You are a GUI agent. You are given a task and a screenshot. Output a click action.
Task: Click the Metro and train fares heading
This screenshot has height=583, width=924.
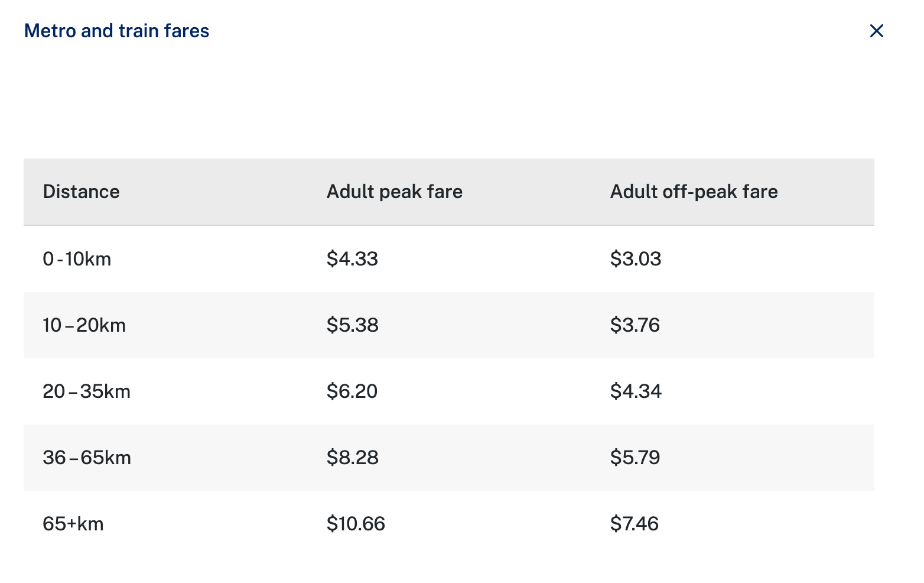(x=117, y=31)
